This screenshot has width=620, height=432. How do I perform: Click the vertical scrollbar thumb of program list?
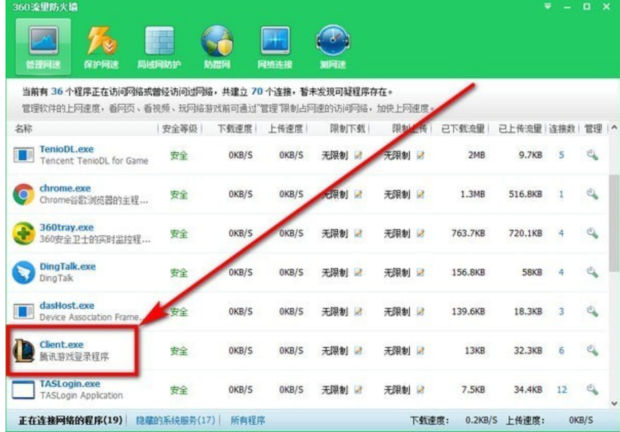click(x=614, y=222)
